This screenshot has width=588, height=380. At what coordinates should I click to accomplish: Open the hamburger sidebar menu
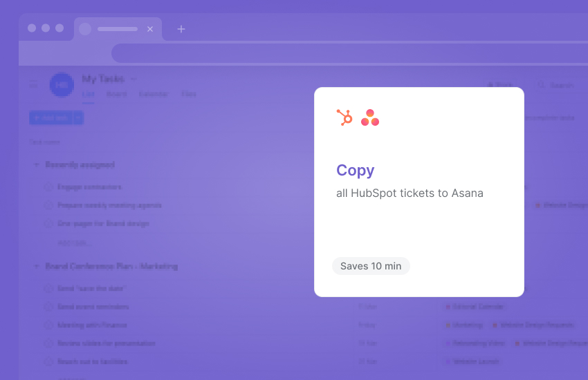coord(33,84)
